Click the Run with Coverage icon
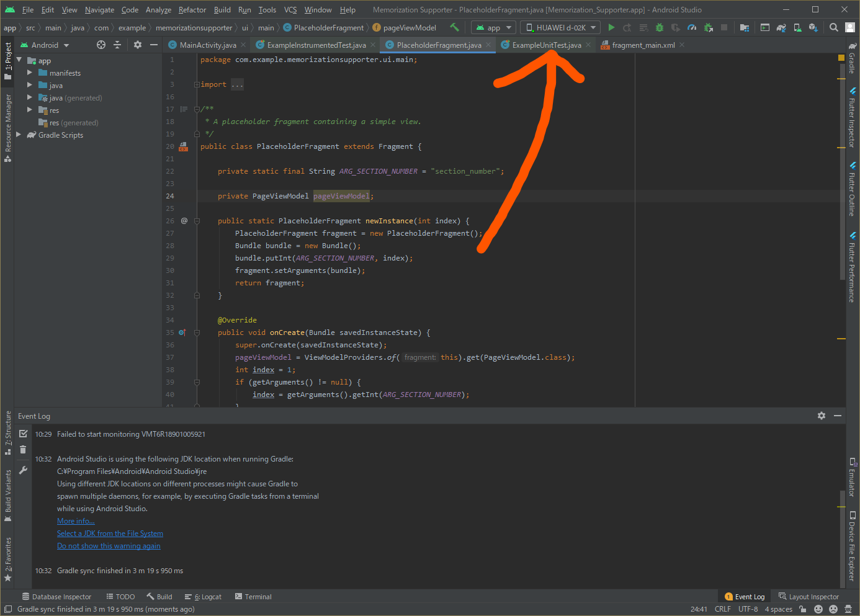The width and height of the screenshot is (860, 616). coord(676,27)
